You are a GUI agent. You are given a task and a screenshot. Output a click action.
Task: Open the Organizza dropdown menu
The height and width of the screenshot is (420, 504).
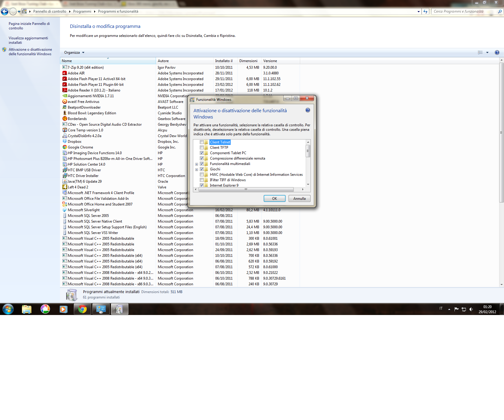click(x=74, y=52)
